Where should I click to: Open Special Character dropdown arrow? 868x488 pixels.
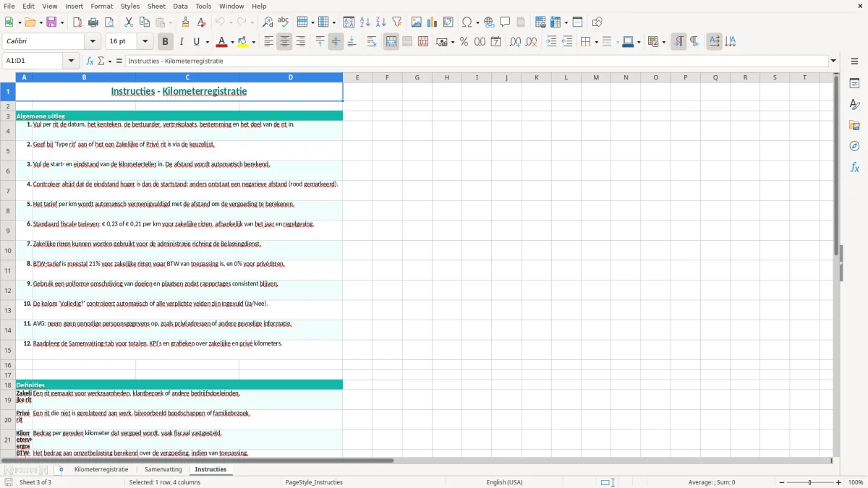coord(477,22)
